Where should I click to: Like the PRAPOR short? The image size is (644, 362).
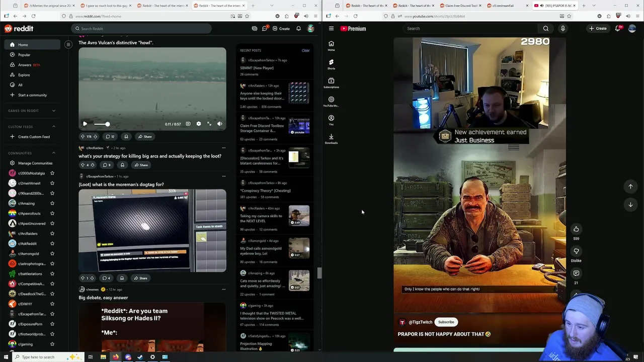576,229
